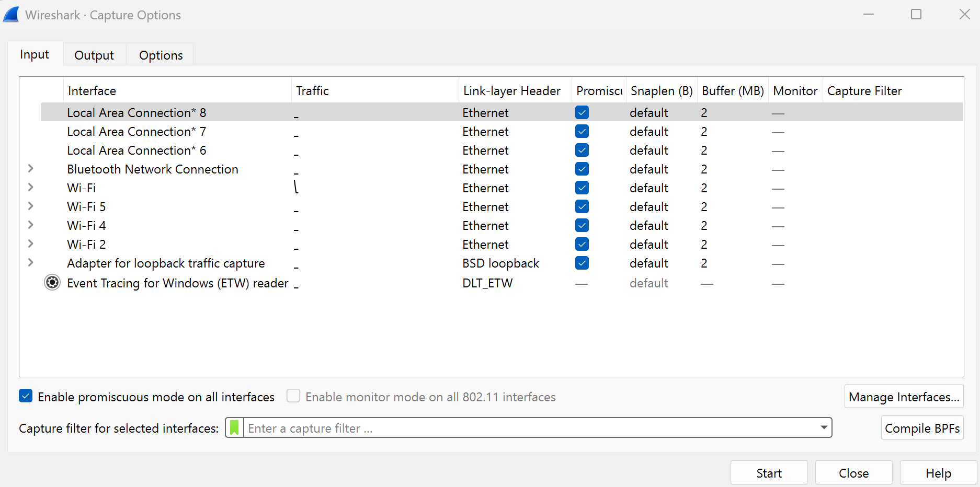Click the Capture Filter column header
The height and width of the screenshot is (487, 980).
[x=893, y=90]
